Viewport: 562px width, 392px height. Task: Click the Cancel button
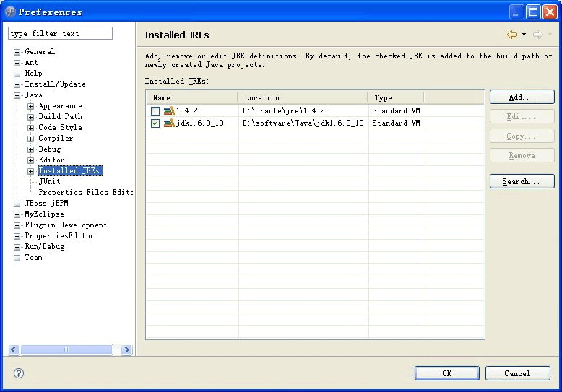(x=517, y=373)
